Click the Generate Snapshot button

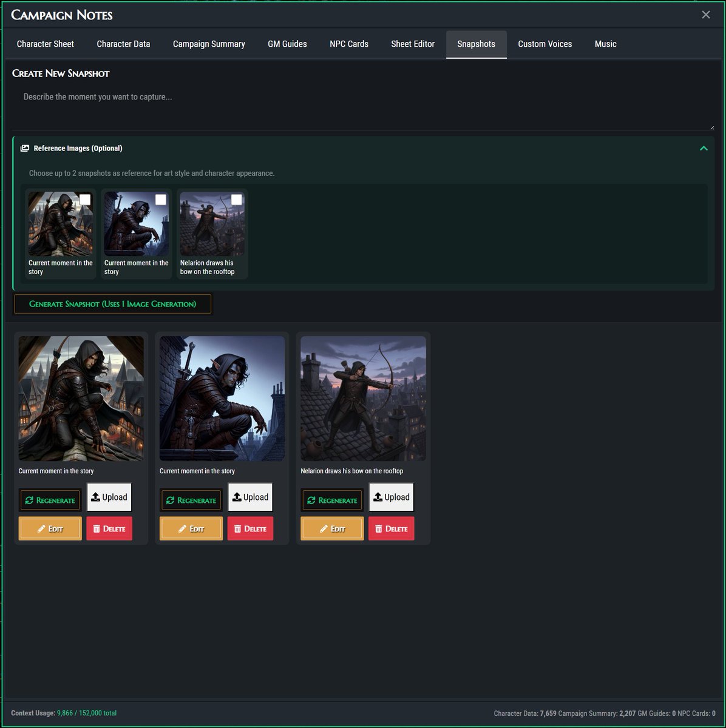pyautogui.click(x=113, y=304)
